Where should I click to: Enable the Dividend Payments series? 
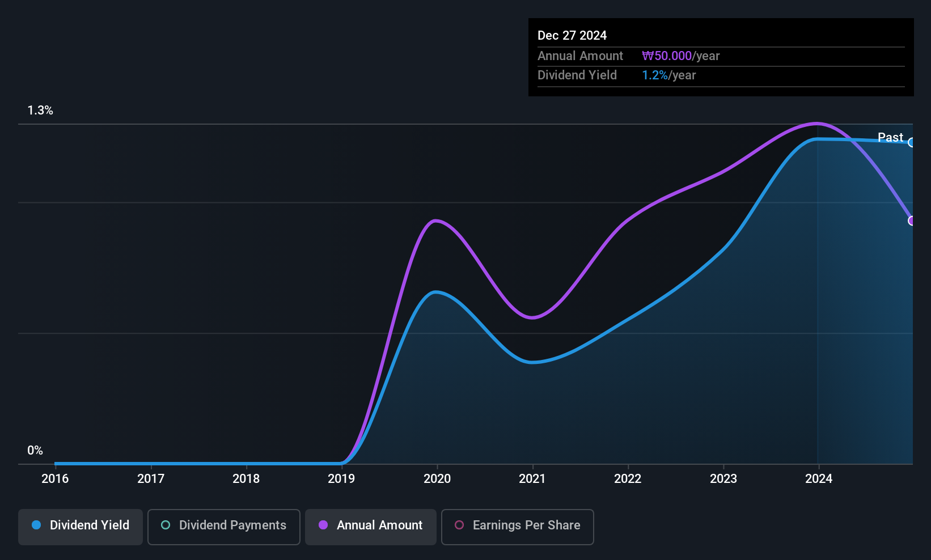coord(224,527)
